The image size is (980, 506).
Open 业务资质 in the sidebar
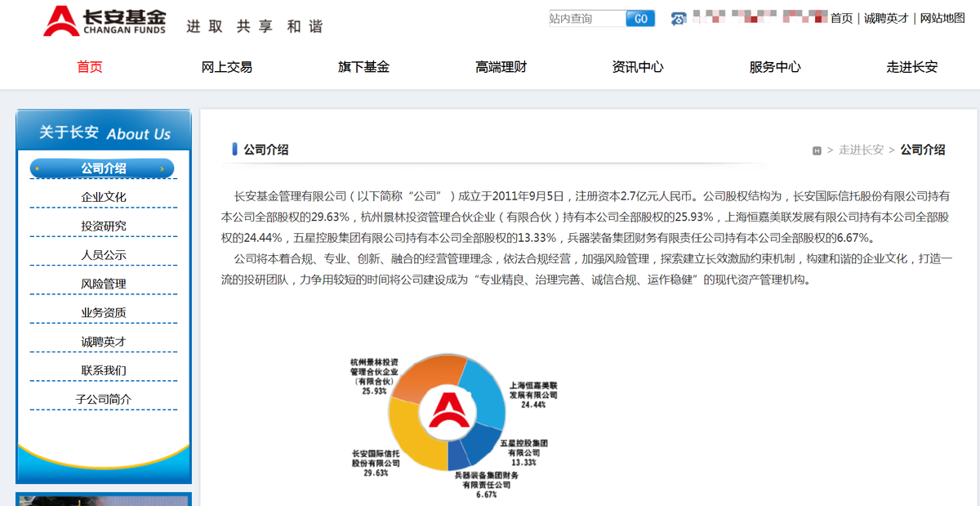click(104, 312)
